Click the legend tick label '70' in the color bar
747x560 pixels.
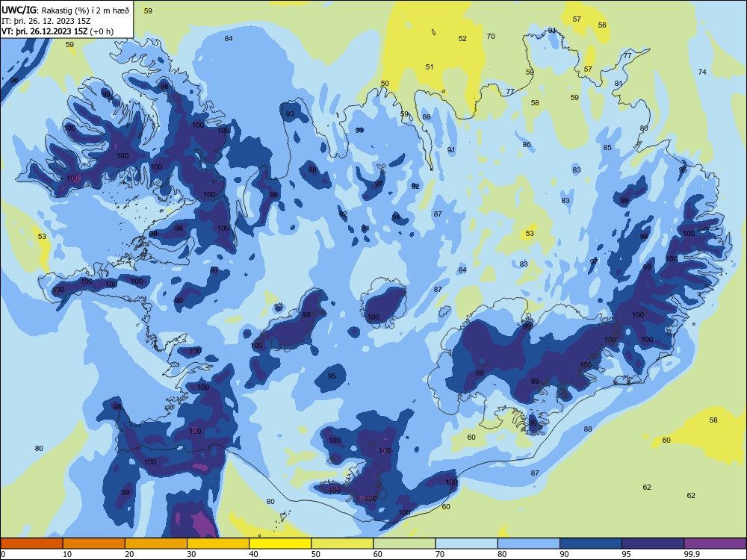[x=440, y=554]
